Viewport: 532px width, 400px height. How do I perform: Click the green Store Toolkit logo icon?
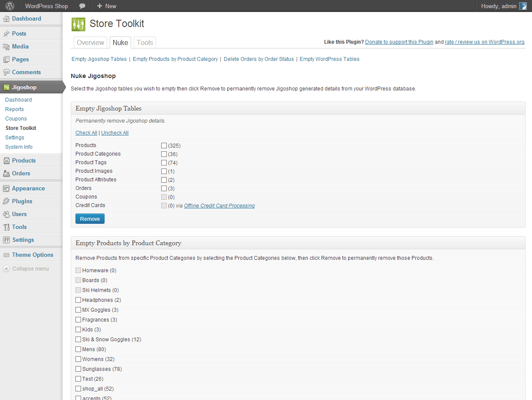coord(78,24)
